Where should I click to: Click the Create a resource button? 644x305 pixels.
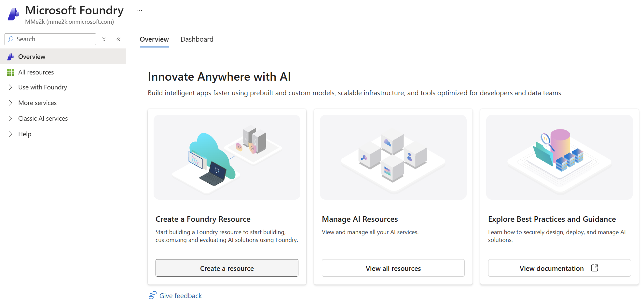pos(227,268)
